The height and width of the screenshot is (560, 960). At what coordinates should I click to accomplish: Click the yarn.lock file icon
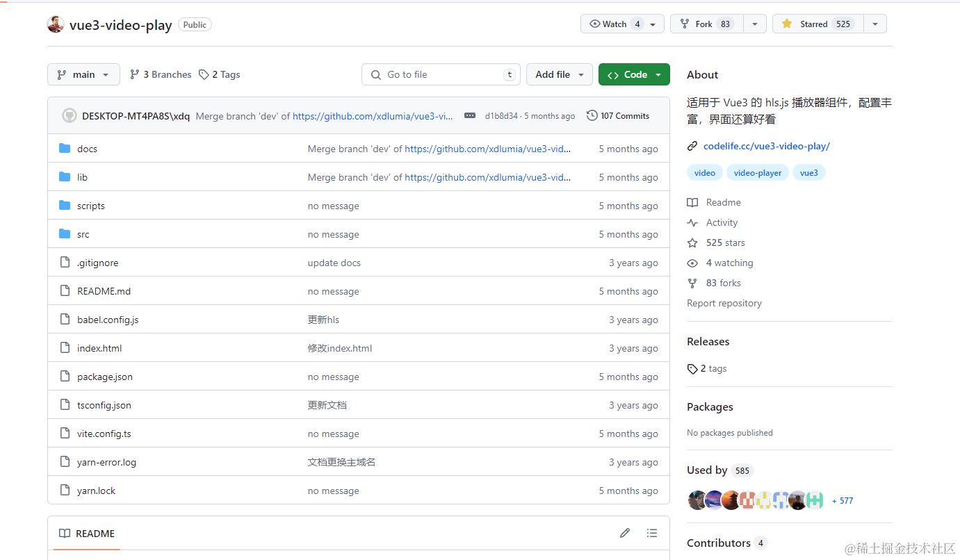click(x=65, y=491)
